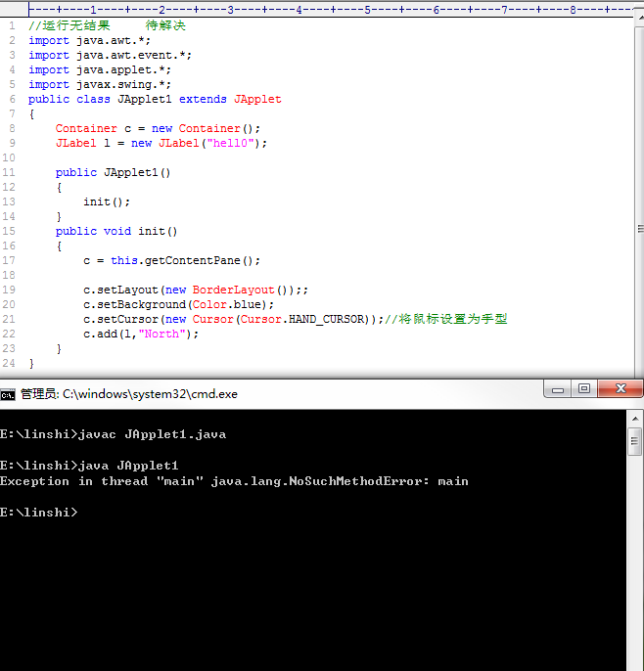Click line number 24 in the gutter
The image size is (644, 671).
pos(9,363)
